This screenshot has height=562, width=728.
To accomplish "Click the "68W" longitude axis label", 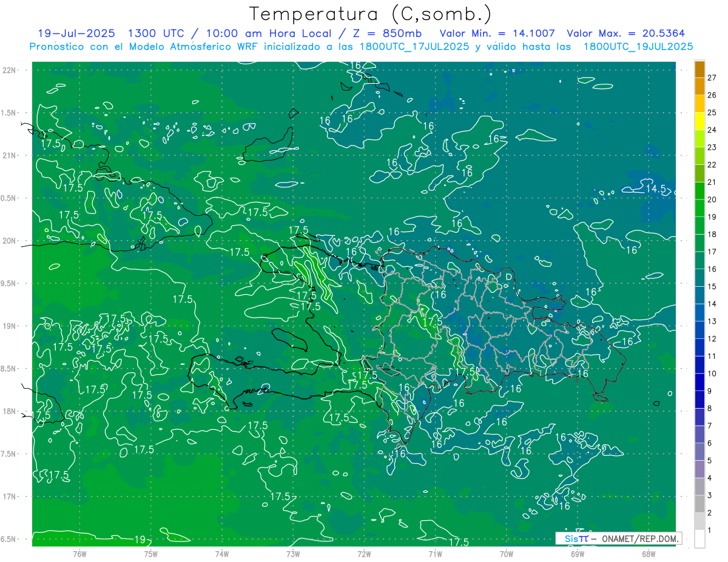I will click(x=649, y=554).
